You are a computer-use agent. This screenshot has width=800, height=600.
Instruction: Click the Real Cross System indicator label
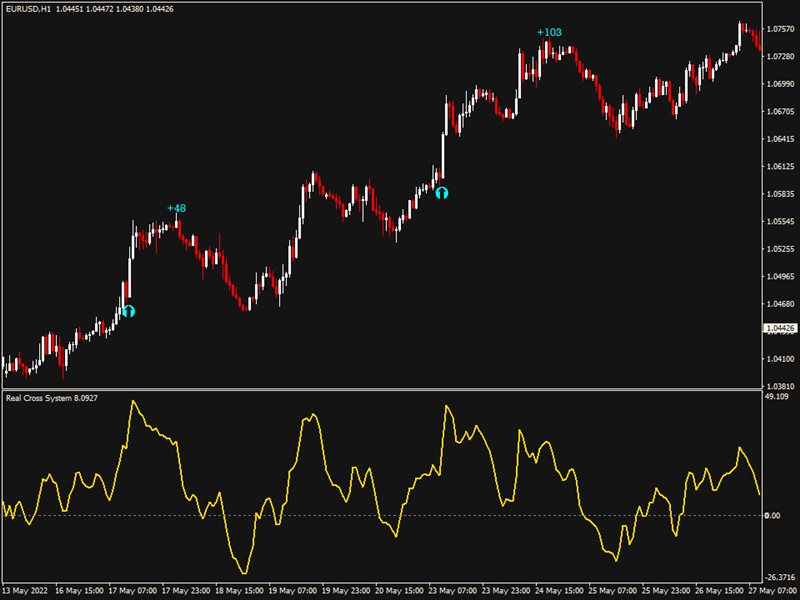point(45,398)
